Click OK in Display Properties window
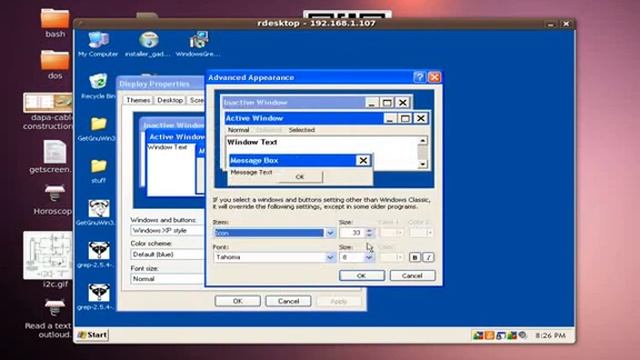 (238, 301)
